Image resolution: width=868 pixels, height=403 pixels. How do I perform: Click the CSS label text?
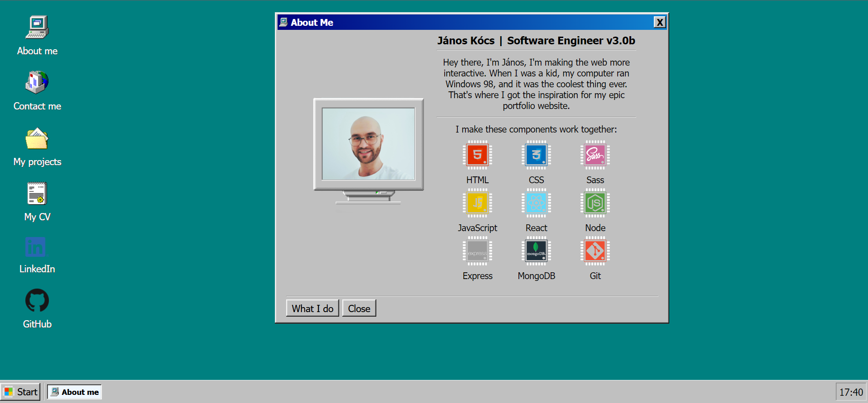(x=536, y=180)
